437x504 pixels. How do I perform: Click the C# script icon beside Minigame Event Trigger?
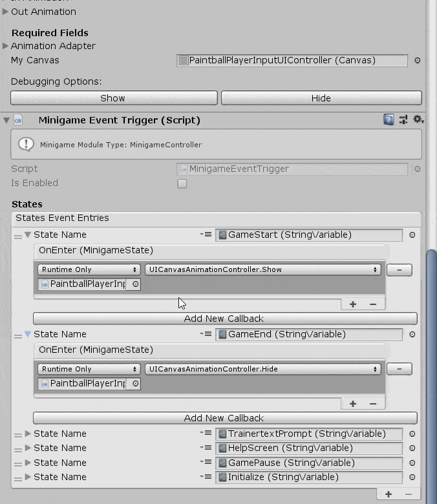pyautogui.click(x=18, y=120)
